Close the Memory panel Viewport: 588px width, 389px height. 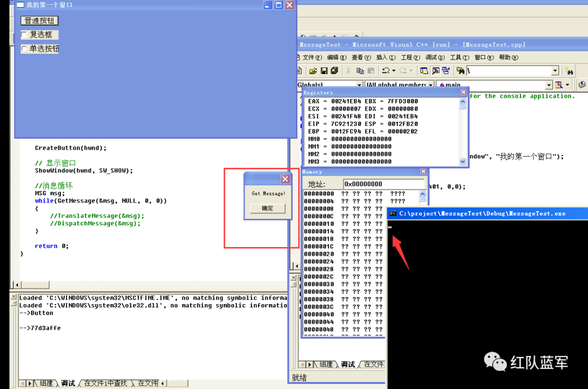click(424, 171)
